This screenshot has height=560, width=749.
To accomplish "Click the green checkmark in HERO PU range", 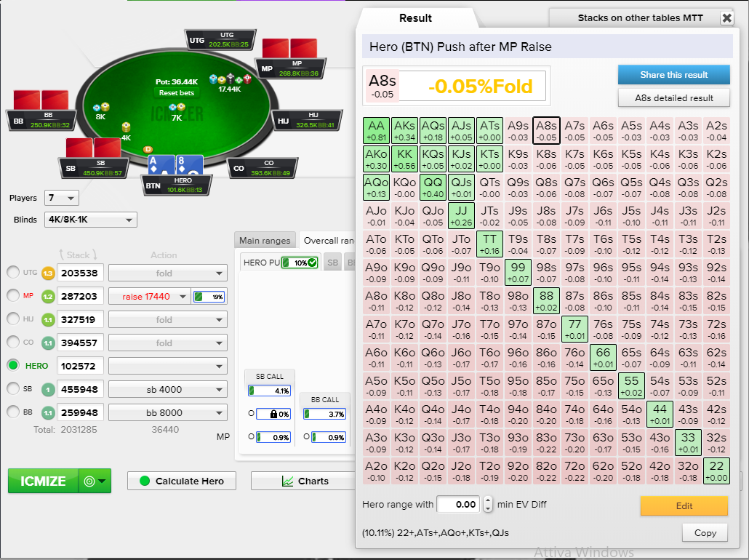I will [x=312, y=263].
